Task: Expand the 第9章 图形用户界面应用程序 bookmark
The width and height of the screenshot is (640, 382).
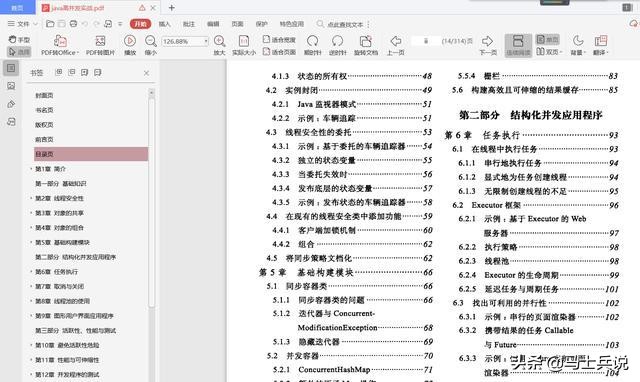Action: tap(31, 315)
